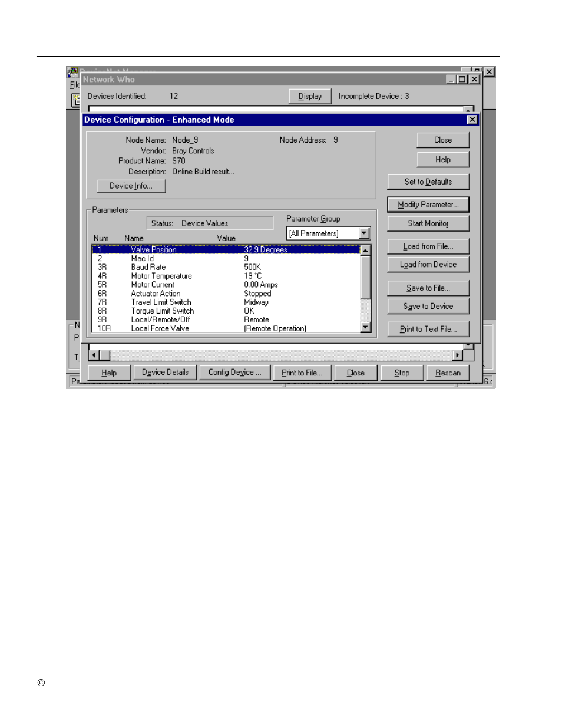Minimize the Network Who window
562x728 pixels.
tap(451, 79)
